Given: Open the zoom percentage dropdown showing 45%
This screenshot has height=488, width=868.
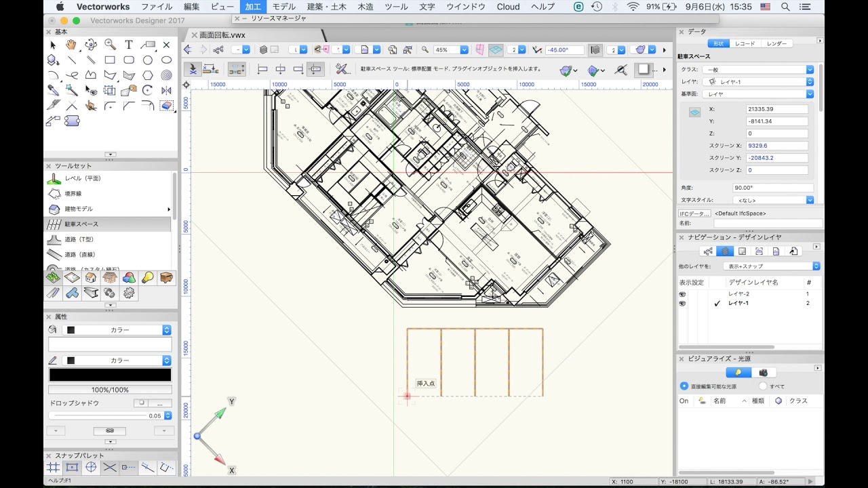Looking at the screenshot, I should point(465,49).
